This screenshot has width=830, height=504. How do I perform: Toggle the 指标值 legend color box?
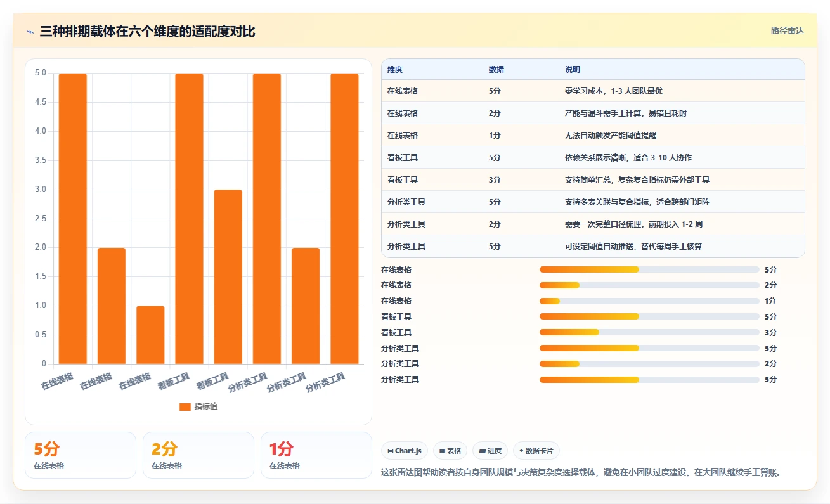point(185,406)
